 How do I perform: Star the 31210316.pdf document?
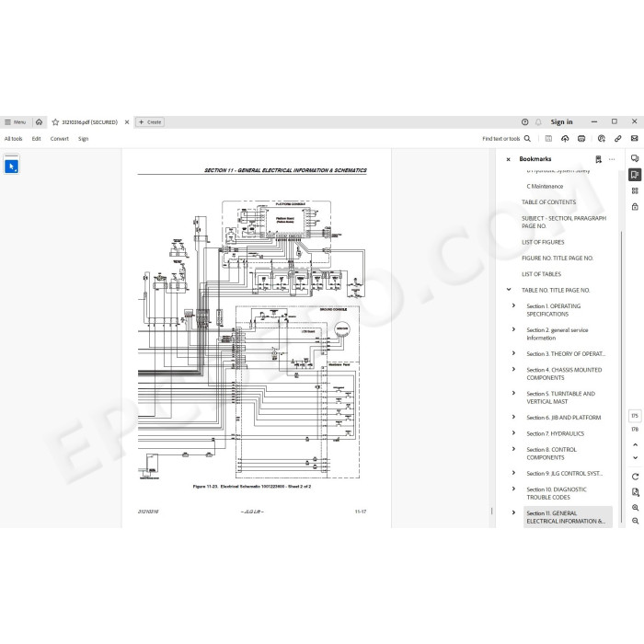55,122
